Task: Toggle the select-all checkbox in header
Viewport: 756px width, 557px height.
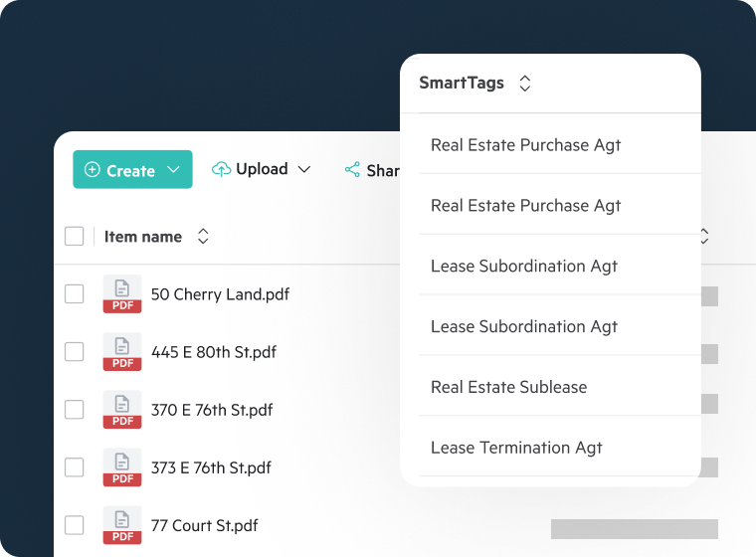Action: click(x=75, y=237)
